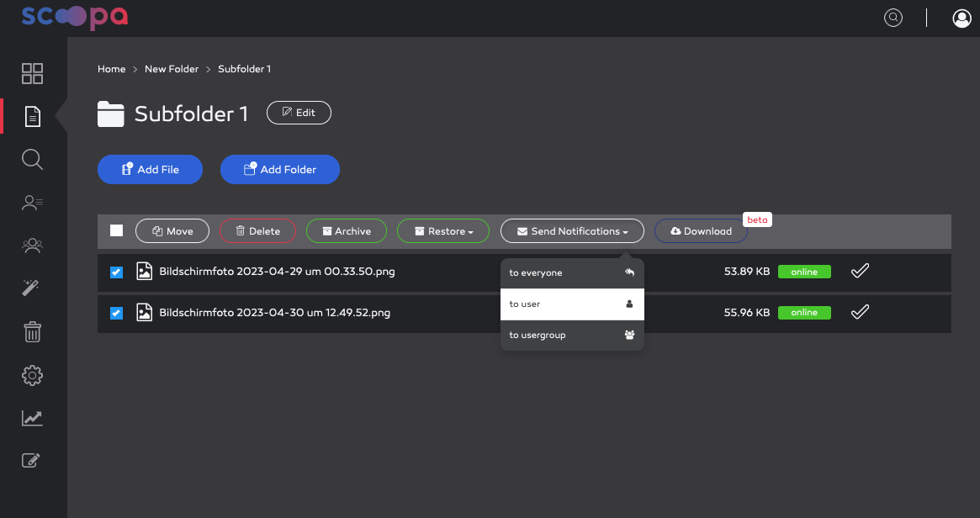Open the dashboard grid icon in sidebar
The image size is (980, 518).
tap(32, 73)
